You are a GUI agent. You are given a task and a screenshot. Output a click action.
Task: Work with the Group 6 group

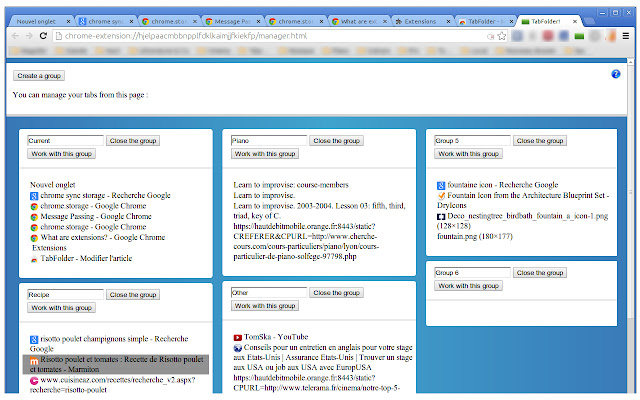468,286
